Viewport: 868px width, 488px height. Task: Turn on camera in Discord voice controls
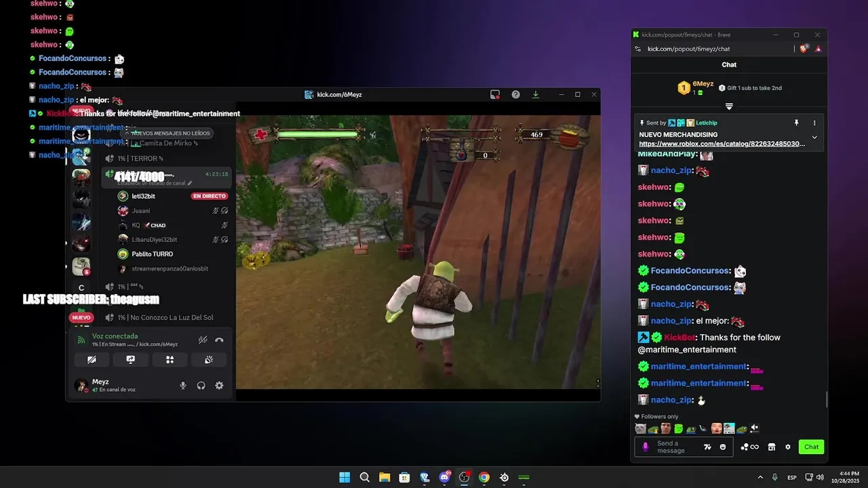(92, 360)
